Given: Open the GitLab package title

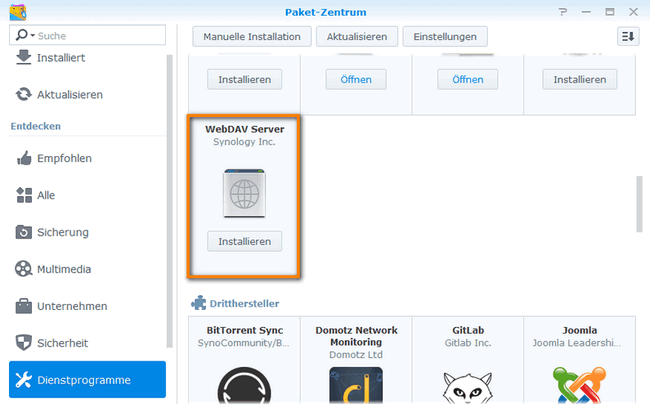Looking at the screenshot, I should 468,330.
